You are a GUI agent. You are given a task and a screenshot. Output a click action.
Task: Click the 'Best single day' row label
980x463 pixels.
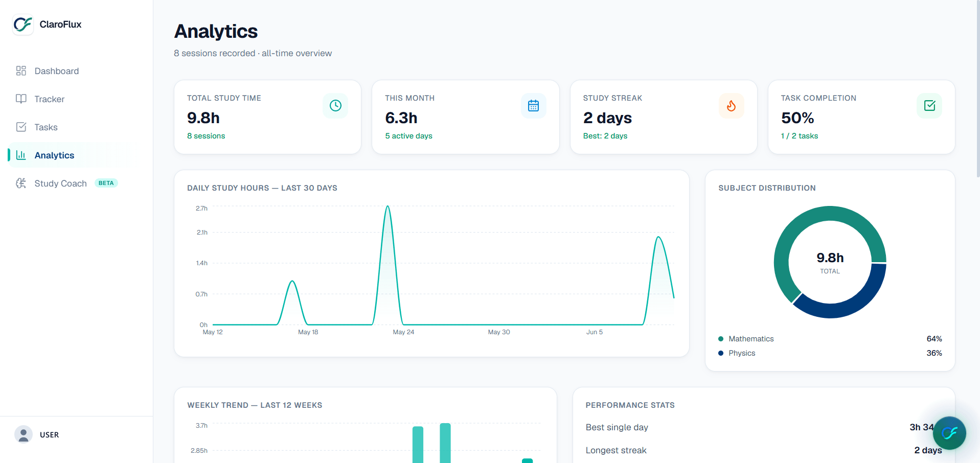(617, 427)
